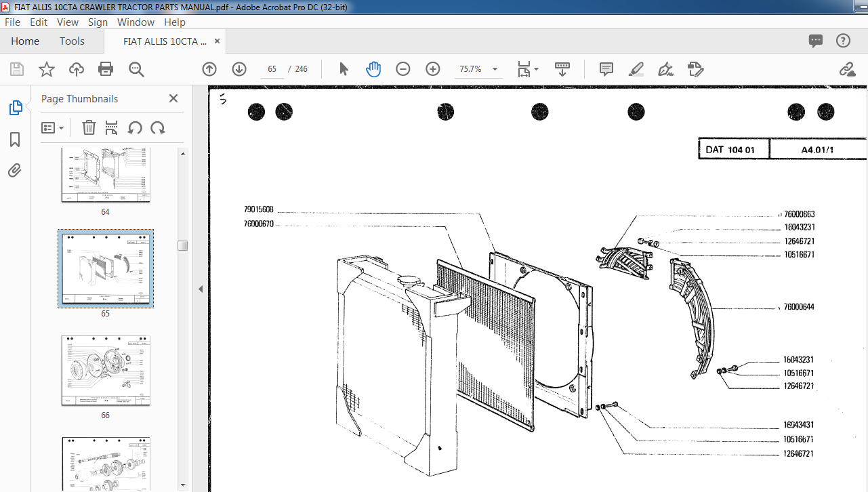868x492 pixels.
Task: Share a link to the file
Action: [847, 69]
